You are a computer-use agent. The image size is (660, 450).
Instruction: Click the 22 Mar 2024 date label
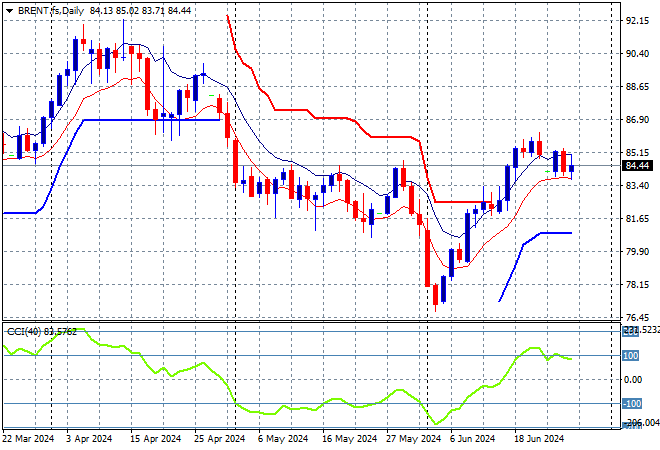pyautogui.click(x=29, y=439)
